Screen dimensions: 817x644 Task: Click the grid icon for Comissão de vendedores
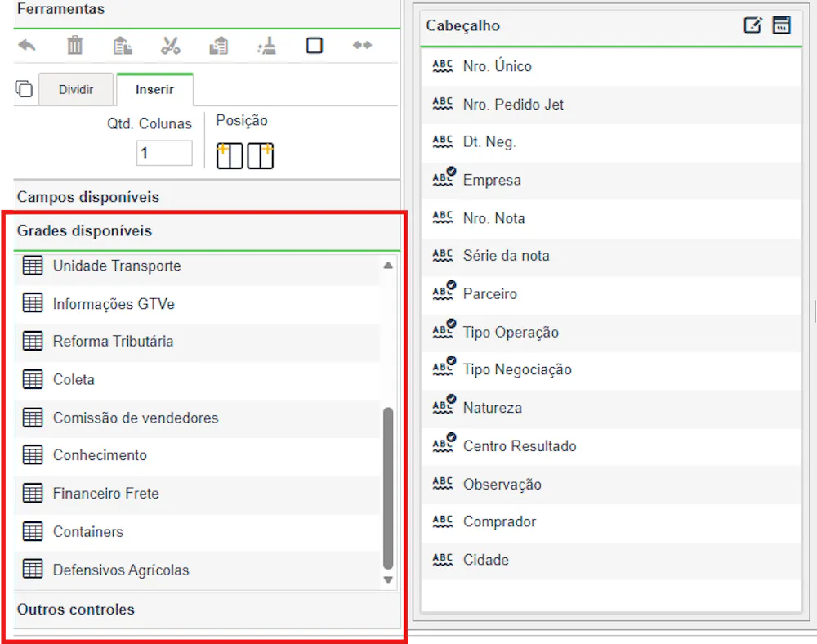(x=33, y=418)
